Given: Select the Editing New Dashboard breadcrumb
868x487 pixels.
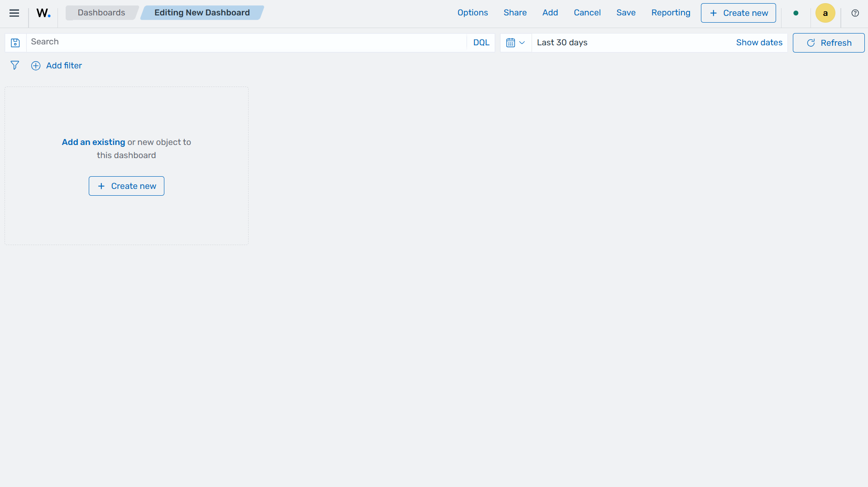Looking at the screenshot, I should [x=202, y=13].
